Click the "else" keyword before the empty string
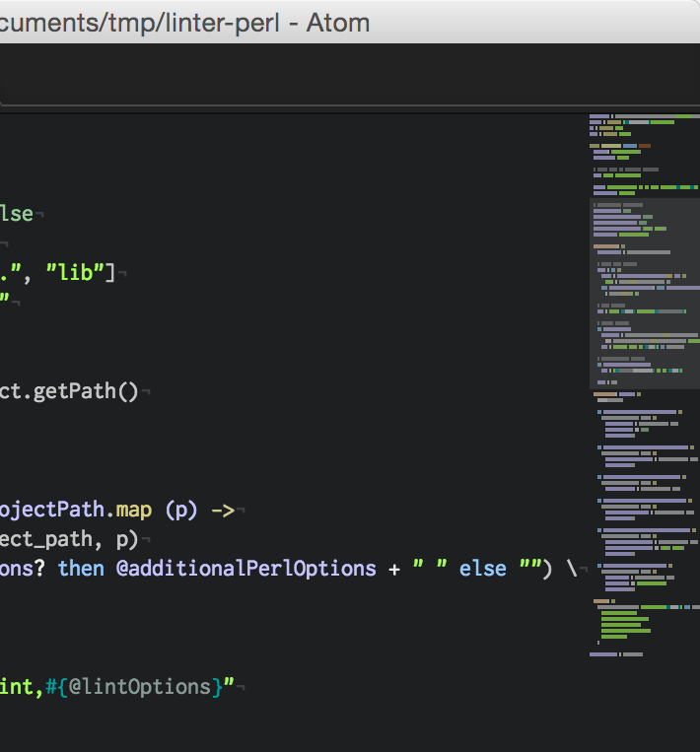This screenshot has height=752, width=700. click(x=483, y=569)
